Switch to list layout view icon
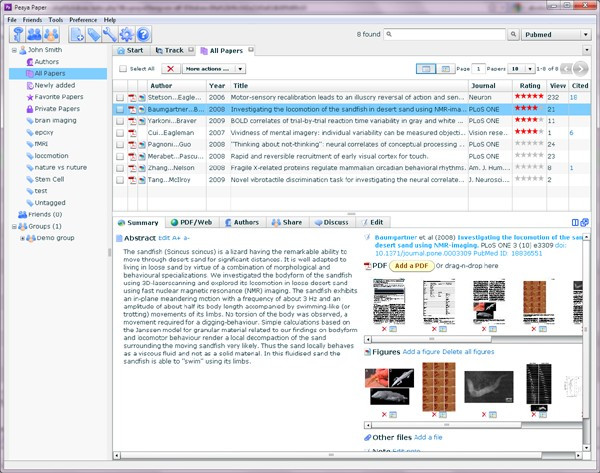600x473 pixels. 426,69
